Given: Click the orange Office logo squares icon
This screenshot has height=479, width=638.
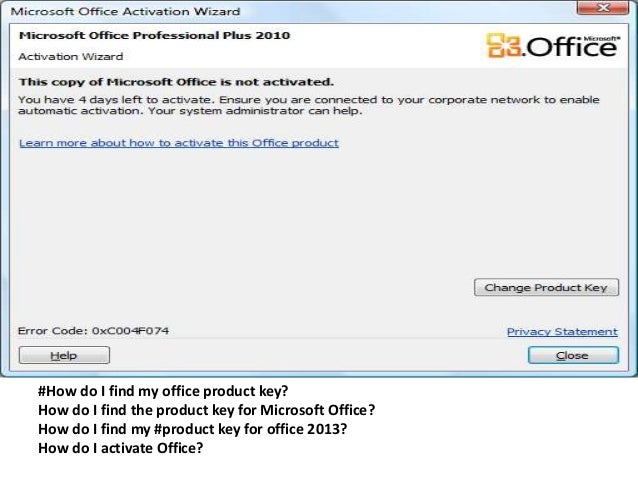Looking at the screenshot, I should click(504, 45).
